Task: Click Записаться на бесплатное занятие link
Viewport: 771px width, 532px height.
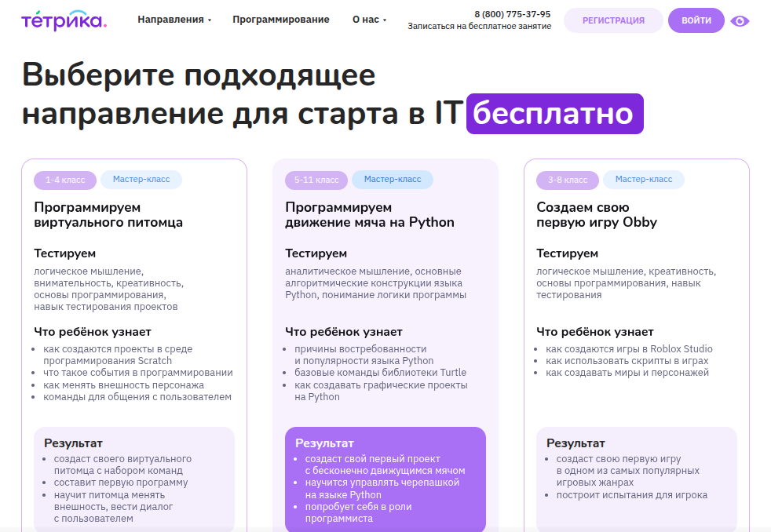Action: coord(480,27)
